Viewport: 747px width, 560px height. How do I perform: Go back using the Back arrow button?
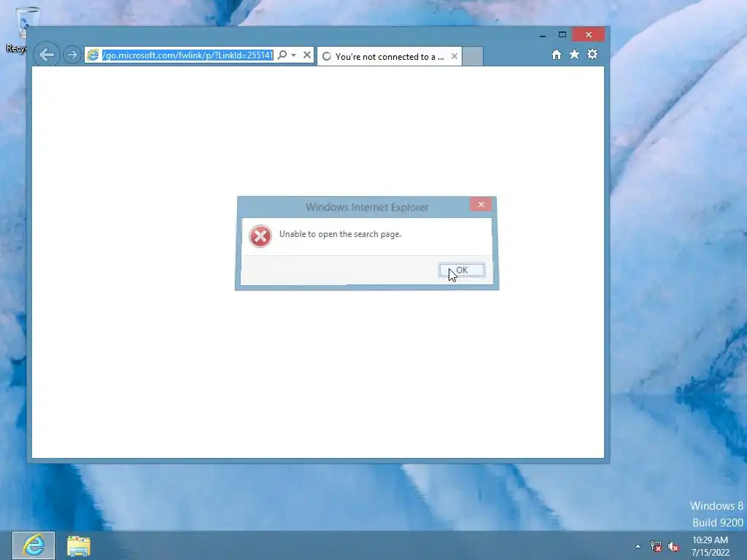pyautogui.click(x=47, y=55)
